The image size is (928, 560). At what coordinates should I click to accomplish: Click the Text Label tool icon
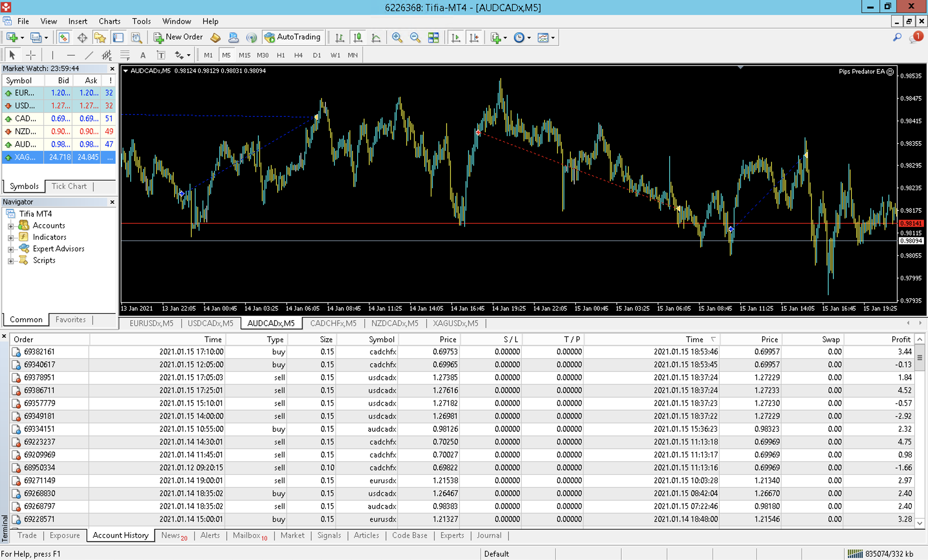point(161,55)
